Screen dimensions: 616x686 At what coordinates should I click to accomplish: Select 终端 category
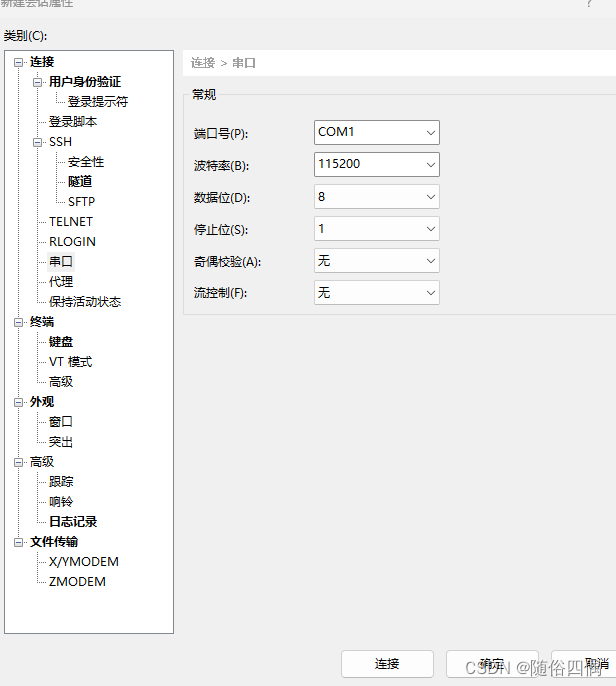[x=42, y=322]
